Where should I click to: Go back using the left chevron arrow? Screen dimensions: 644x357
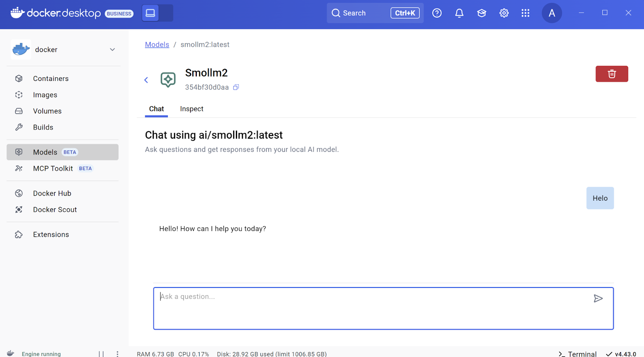click(146, 80)
